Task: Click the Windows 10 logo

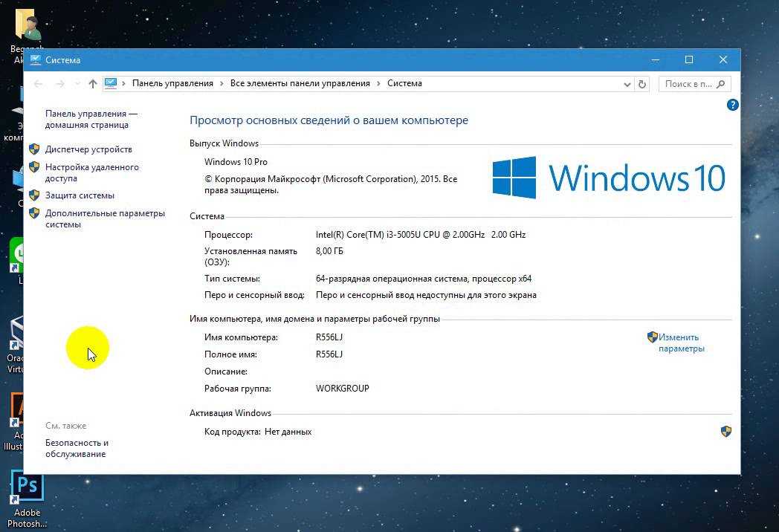Action: [609, 178]
